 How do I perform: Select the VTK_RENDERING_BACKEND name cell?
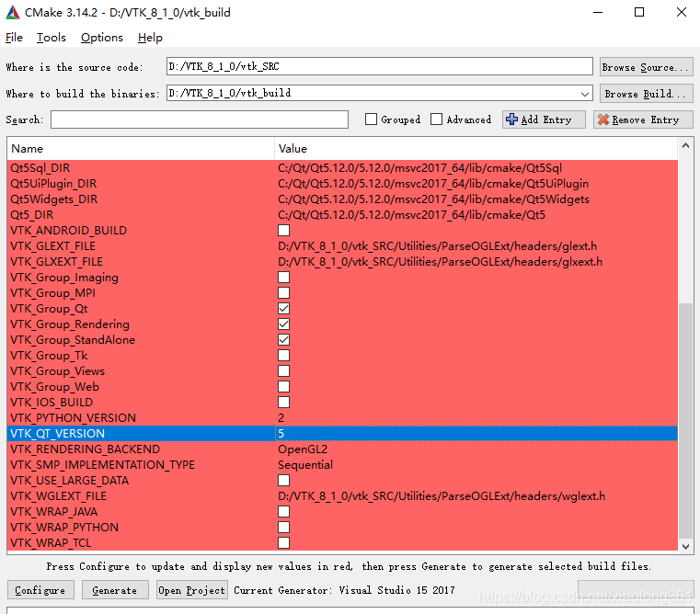click(x=86, y=449)
